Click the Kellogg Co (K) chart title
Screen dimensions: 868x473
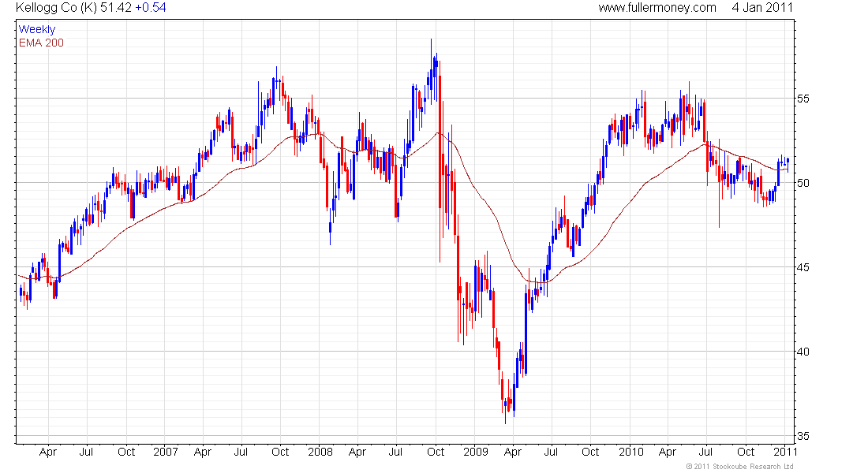pos(56,8)
